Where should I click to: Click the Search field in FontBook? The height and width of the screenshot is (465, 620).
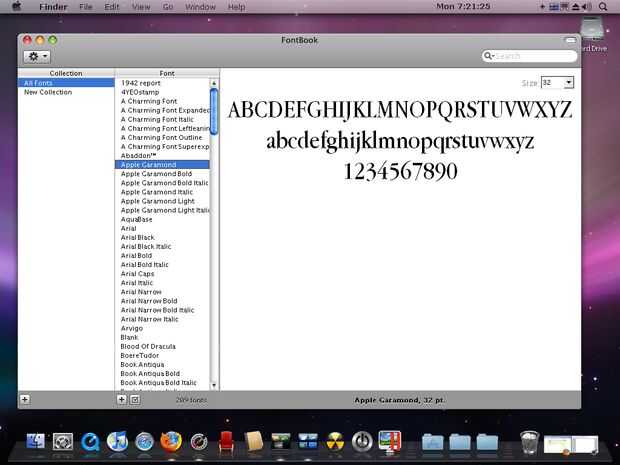tap(529, 56)
